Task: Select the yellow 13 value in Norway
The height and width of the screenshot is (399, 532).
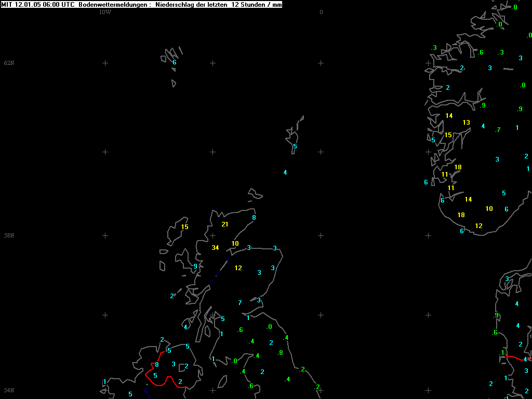Action: click(x=466, y=123)
